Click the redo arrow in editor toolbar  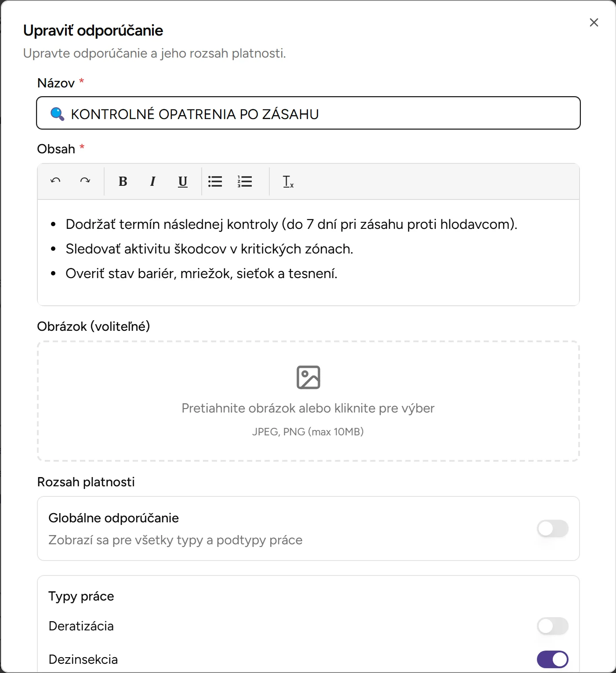(x=85, y=181)
